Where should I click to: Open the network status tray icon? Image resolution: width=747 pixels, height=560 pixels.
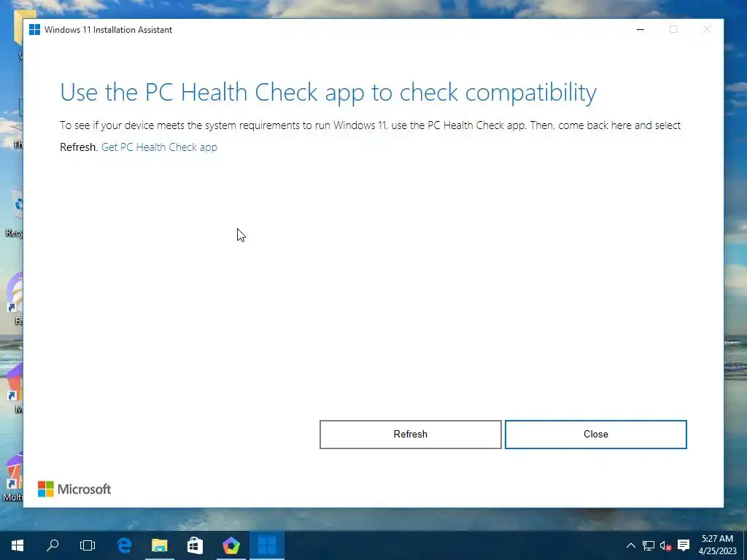coord(648,545)
